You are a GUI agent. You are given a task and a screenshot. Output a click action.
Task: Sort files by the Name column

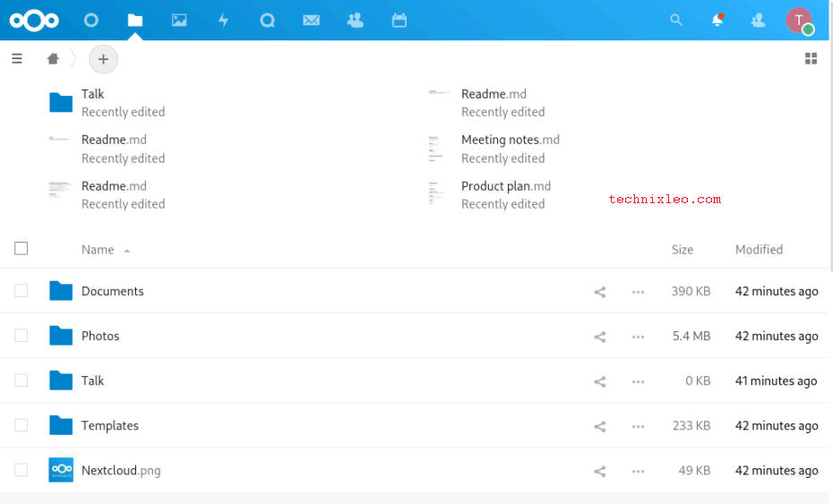click(x=98, y=250)
